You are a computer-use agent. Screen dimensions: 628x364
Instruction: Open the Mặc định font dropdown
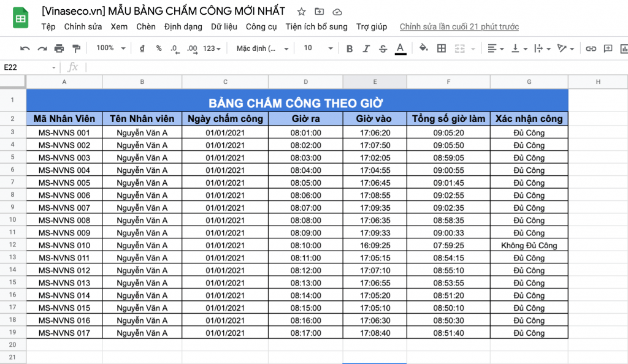[x=258, y=47]
